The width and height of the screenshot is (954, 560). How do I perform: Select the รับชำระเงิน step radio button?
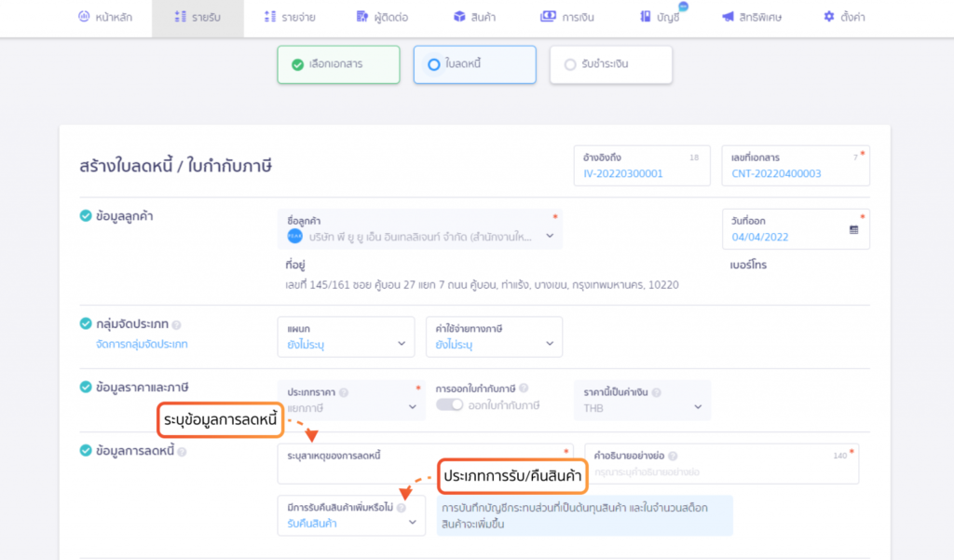(x=570, y=64)
